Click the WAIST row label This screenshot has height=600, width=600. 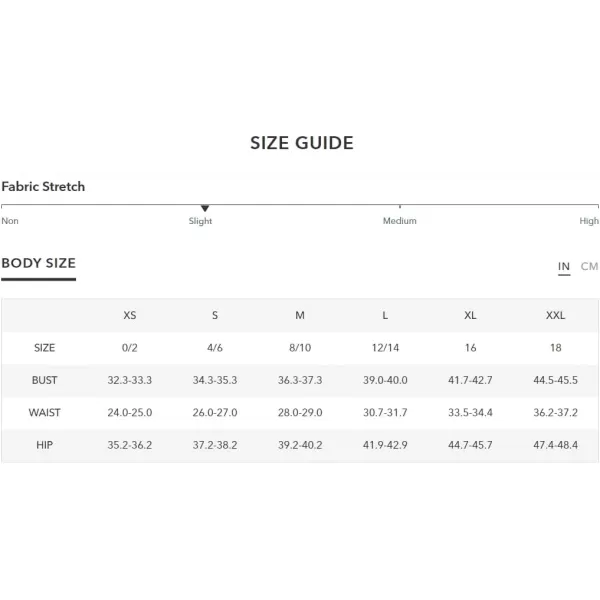pos(44,412)
